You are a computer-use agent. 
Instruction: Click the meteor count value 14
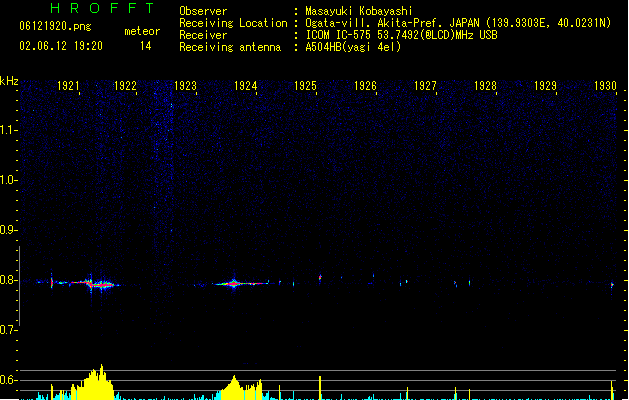coord(146,46)
